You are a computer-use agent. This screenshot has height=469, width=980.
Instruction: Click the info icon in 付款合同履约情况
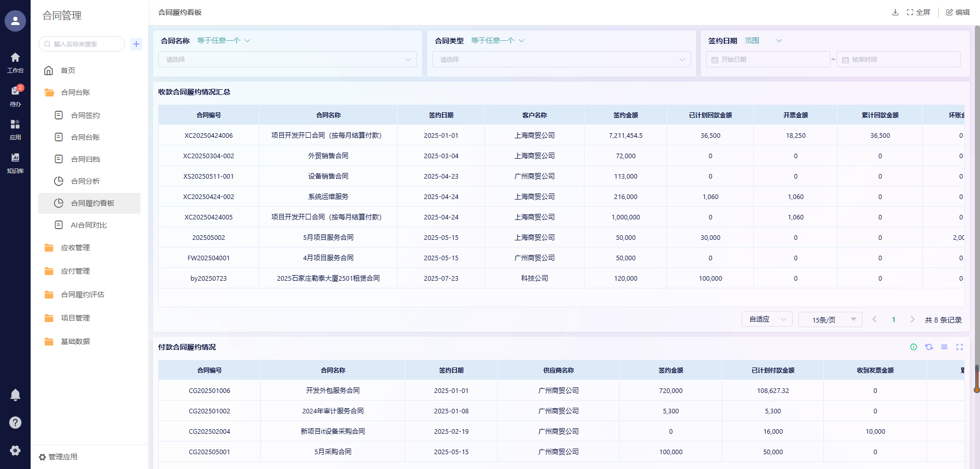(914, 347)
